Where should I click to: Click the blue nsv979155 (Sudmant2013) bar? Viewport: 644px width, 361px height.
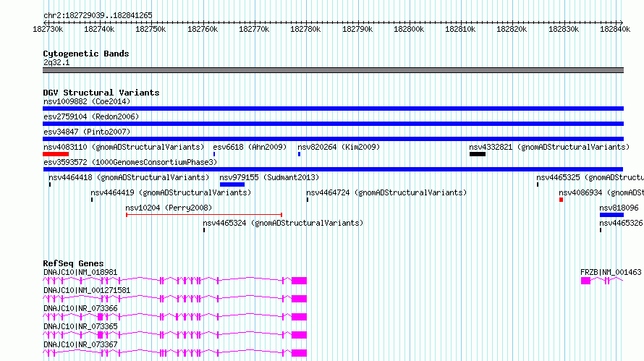pyautogui.click(x=232, y=184)
